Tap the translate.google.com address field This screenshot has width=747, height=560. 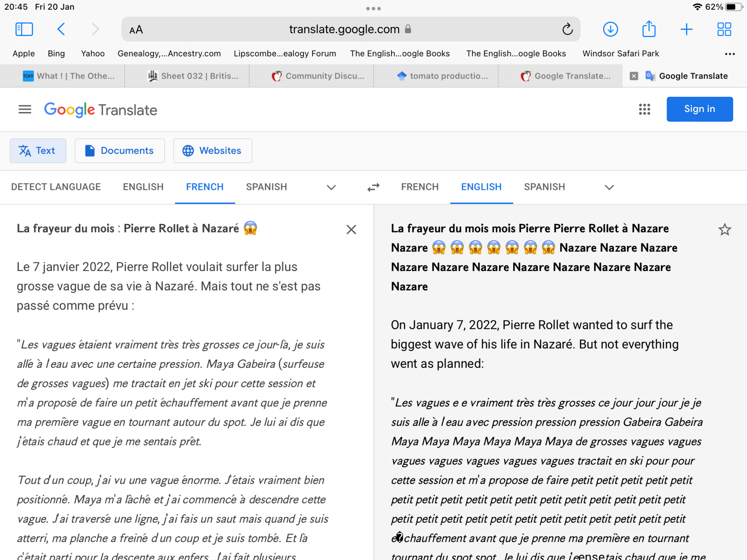point(344,29)
